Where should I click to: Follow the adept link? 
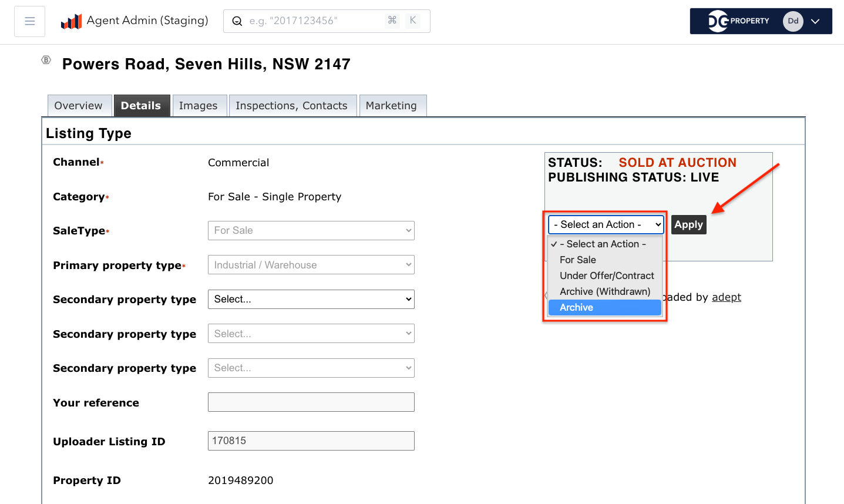pyautogui.click(x=726, y=297)
